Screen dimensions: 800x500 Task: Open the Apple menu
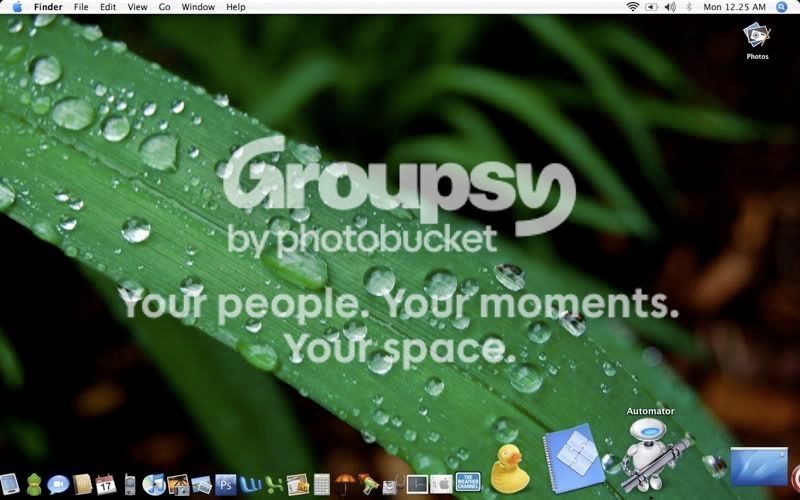coord(17,7)
